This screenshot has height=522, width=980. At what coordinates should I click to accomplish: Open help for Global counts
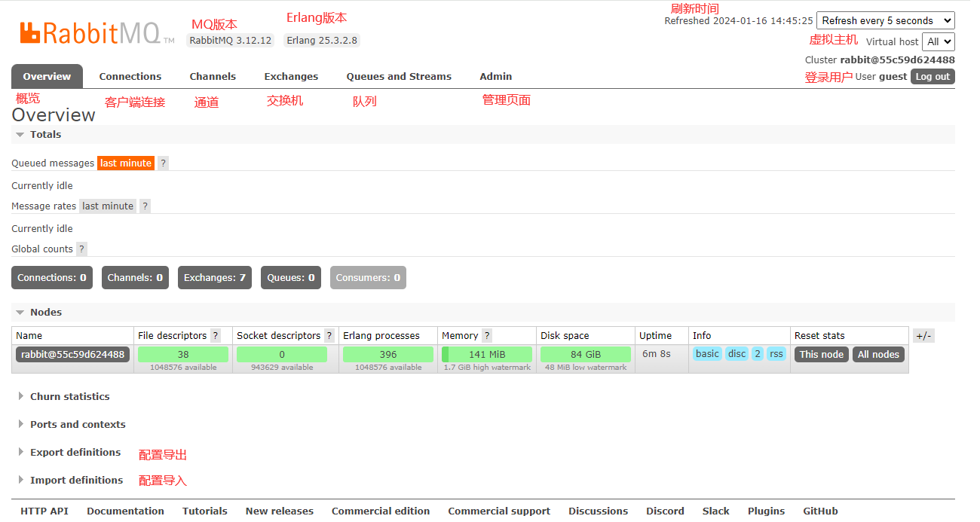point(81,249)
